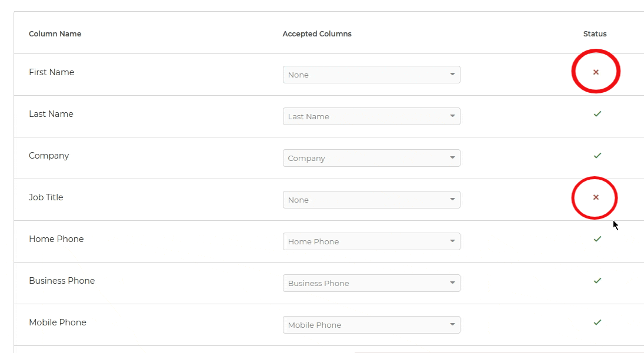Open the Job Title accepted column dropdown
Image resolution: width=644 pixels, height=353 pixels.
pyautogui.click(x=371, y=200)
